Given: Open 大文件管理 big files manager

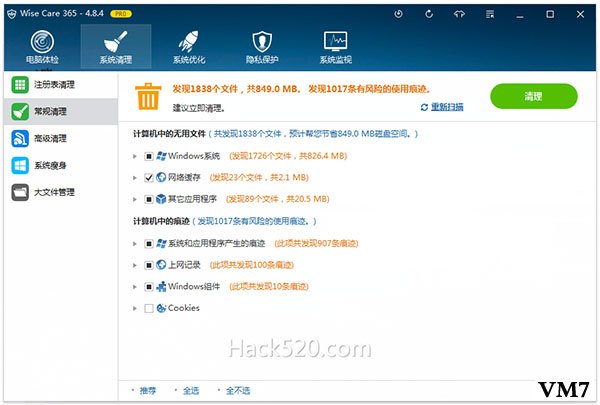Looking at the screenshot, I should coord(60,192).
